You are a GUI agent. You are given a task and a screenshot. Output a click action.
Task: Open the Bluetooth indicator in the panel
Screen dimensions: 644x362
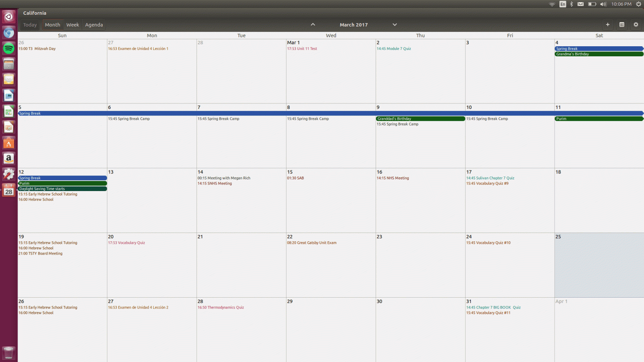click(x=572, y=4)
